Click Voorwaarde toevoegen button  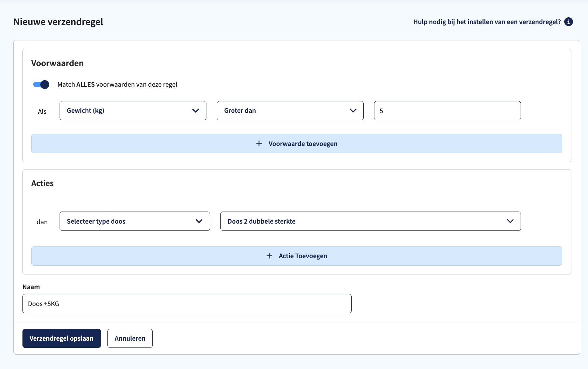(x=297, y=143)
